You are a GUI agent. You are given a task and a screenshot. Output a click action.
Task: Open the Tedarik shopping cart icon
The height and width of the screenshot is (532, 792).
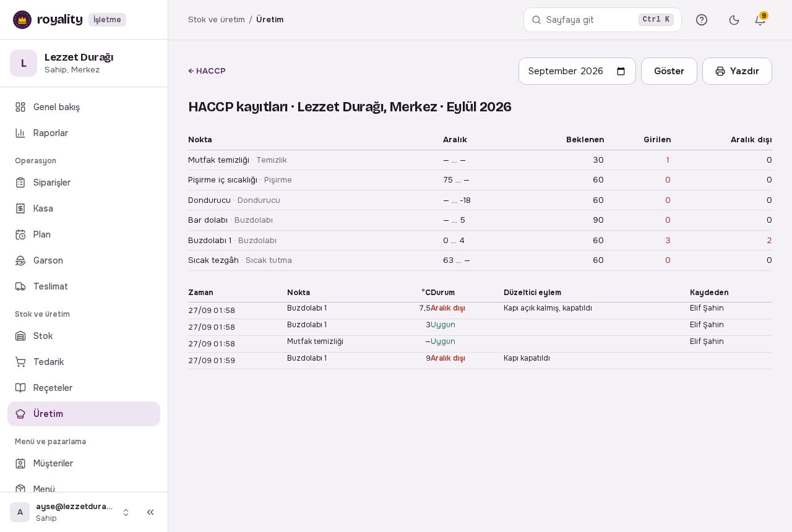pyautogui.click(x=20, y=362)
